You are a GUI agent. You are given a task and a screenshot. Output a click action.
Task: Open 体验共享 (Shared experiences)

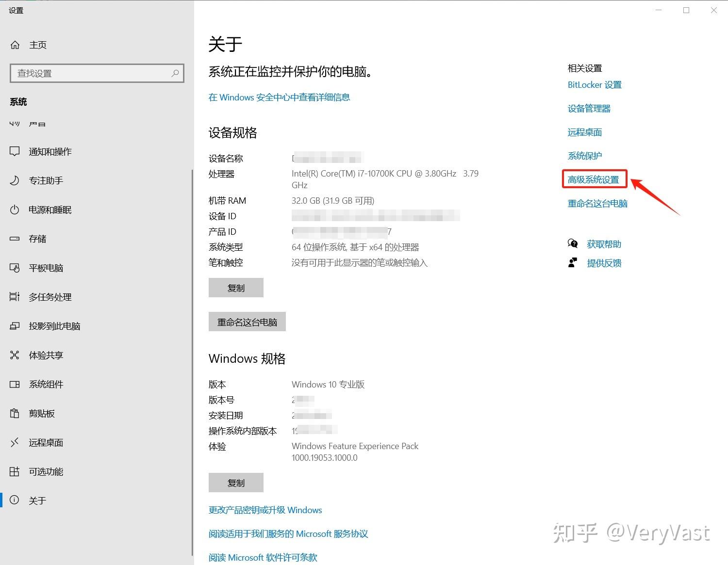47,355
